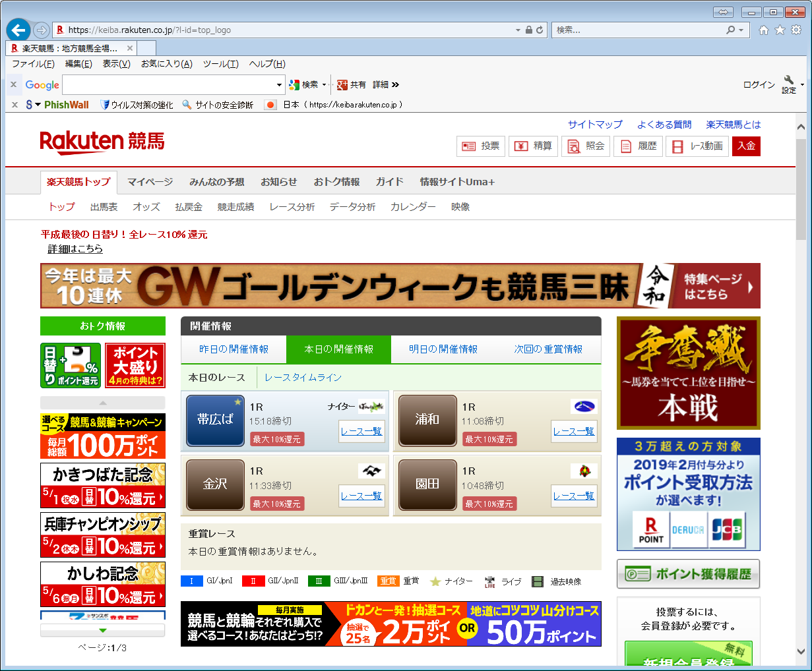This screenshot has width=812, height=671.
Task: Open the browser tools gear icon
Action: (x=796, y=30)
